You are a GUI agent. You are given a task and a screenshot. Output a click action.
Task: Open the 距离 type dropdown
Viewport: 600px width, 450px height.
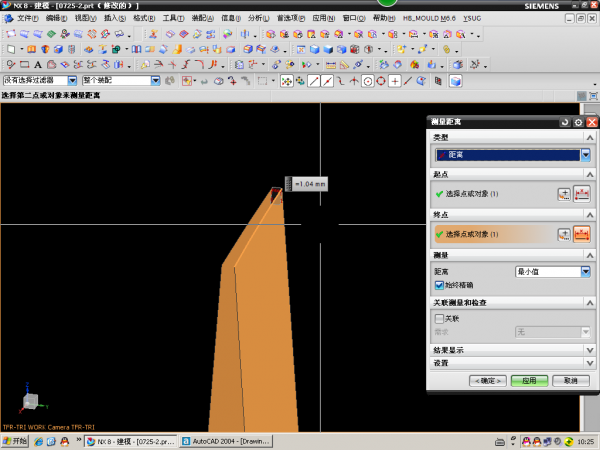click(x=585, y=155)
